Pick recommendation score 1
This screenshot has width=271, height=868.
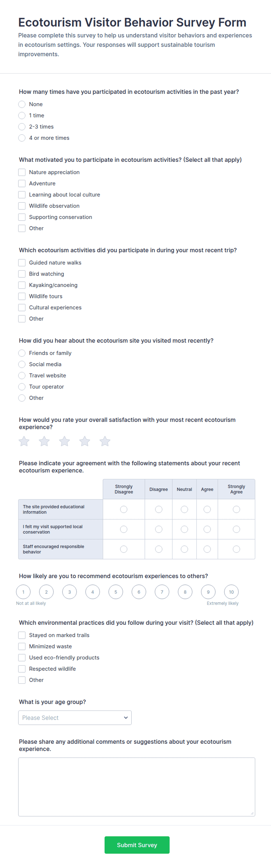[23, 592]
